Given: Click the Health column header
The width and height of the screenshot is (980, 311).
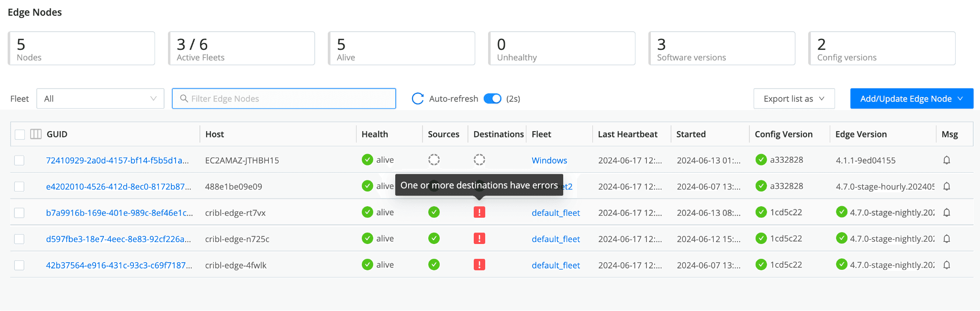Looking at the screenshot, I should point(375,134).
